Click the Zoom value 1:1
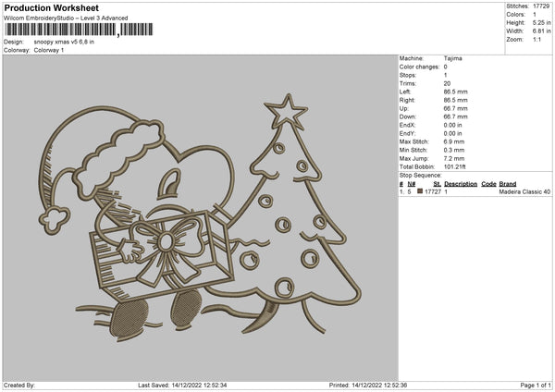This screenshot has width=555, height=392. pyautogui.click(x=536, y=40)
